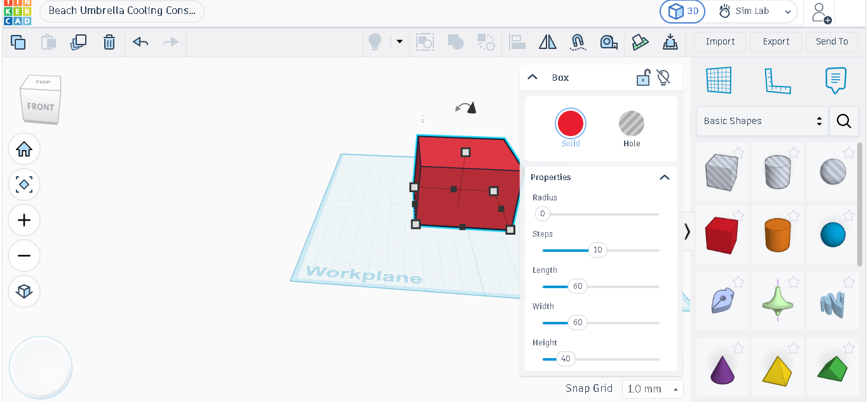Select the red Box shape
Screen dimensions: 868x402
pyautogui.click(x=722, y=234)
